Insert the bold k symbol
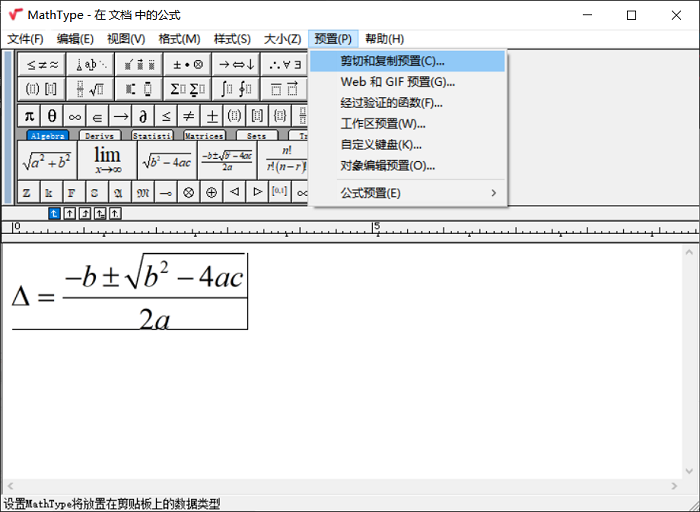This screenshot has height=512, width=700. click(52, 192)
